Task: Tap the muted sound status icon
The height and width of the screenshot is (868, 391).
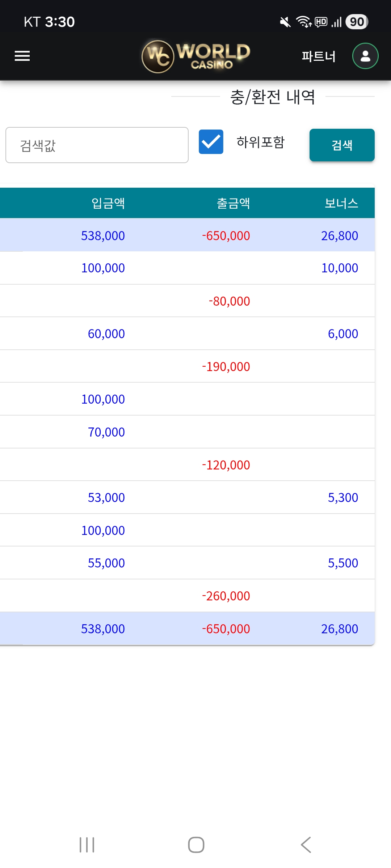Action: pyautogui.click(x=285, y=22)
